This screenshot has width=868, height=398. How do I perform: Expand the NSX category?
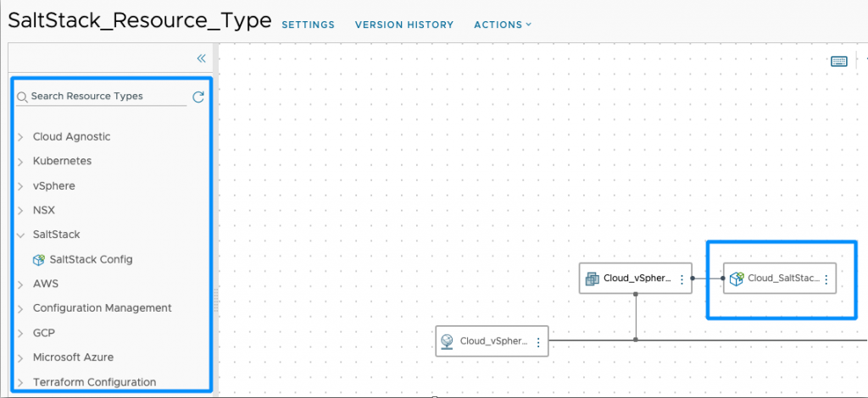point(20,211)
